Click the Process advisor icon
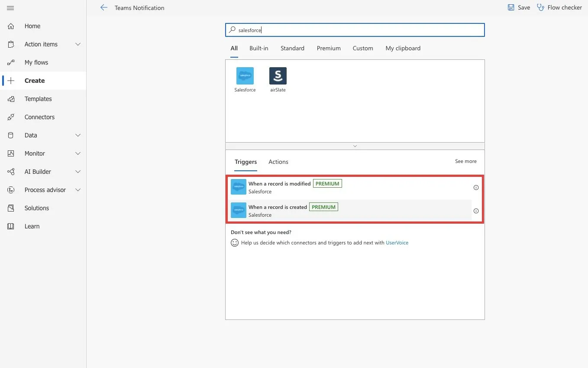 [11, 190]
